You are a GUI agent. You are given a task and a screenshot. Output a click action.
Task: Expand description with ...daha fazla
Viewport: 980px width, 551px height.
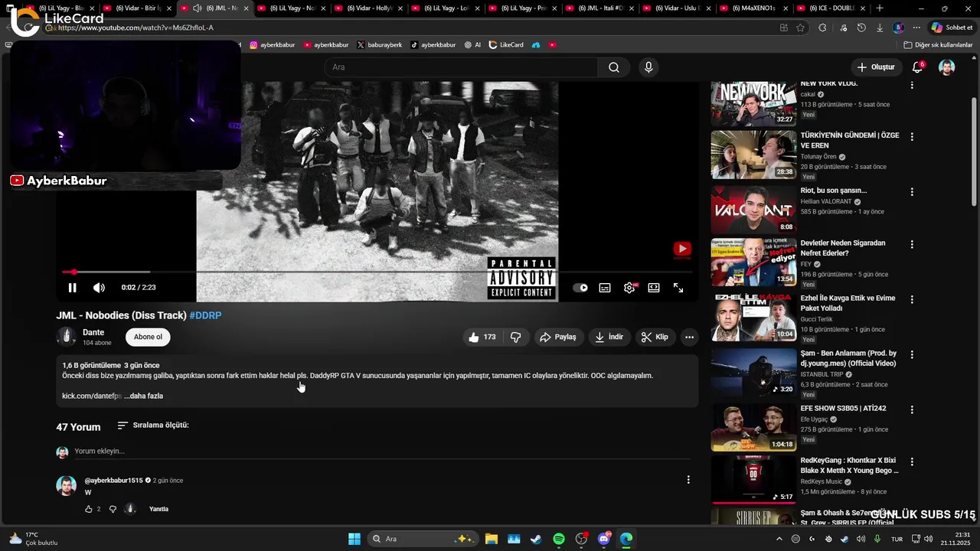tap(143, 396)
